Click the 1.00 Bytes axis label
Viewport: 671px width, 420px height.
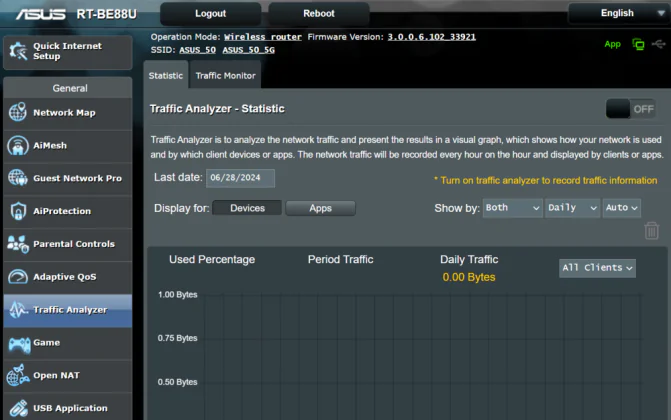point(178,295)
